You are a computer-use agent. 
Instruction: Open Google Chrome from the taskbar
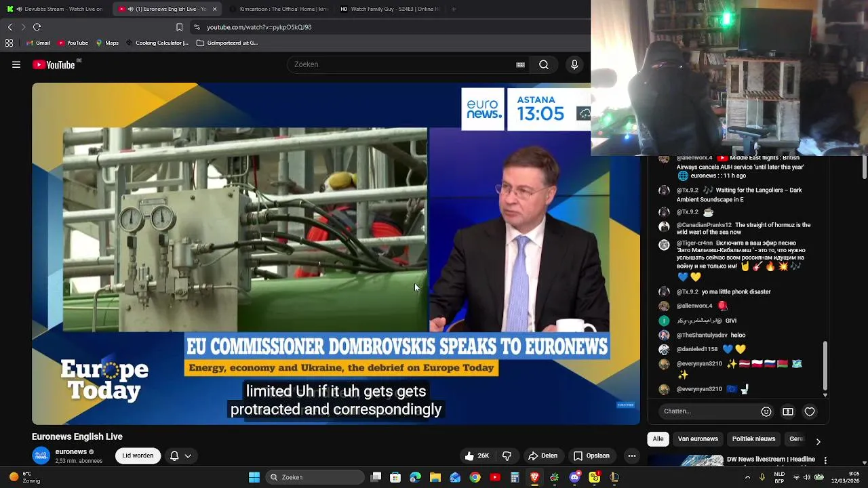pyautogui.click(x=475, y=477)
